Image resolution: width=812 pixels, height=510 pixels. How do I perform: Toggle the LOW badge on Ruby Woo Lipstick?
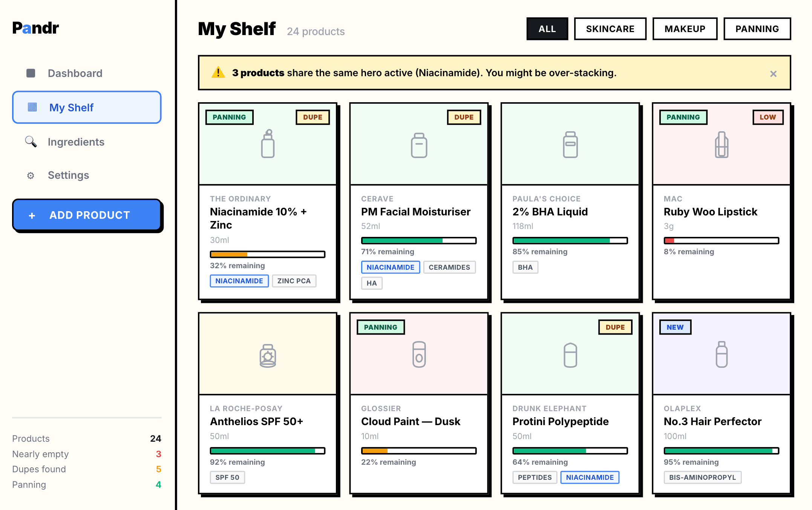[x=768, y=117]
